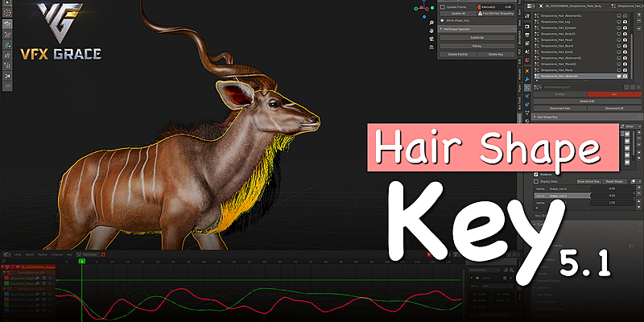Click the Delete Particle button

(x=458, y=54)
